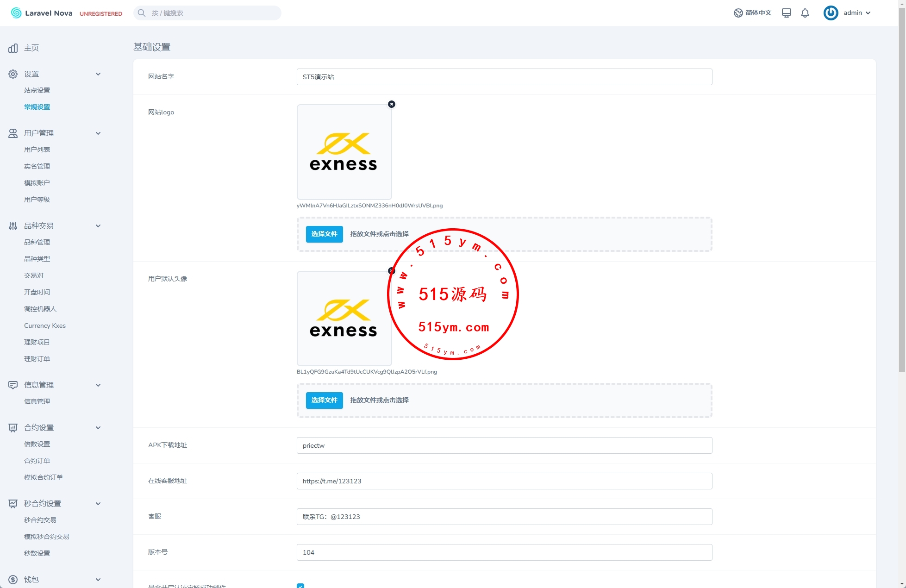Open Currency Kxes menu item

[x=45, y=325]
